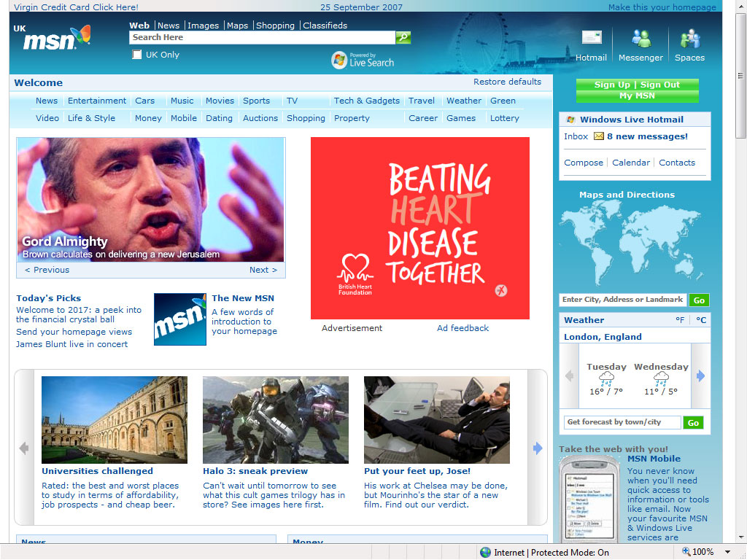Click the inbox envelope icon
Image resolution: width=747 pixels, height=560 pixels.
(x=599, y=136)
